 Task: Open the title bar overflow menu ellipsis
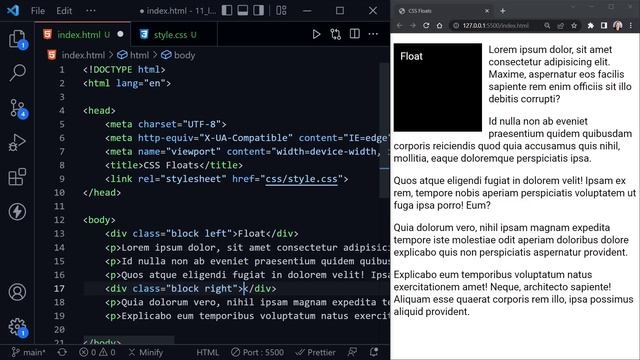point(91,11)
